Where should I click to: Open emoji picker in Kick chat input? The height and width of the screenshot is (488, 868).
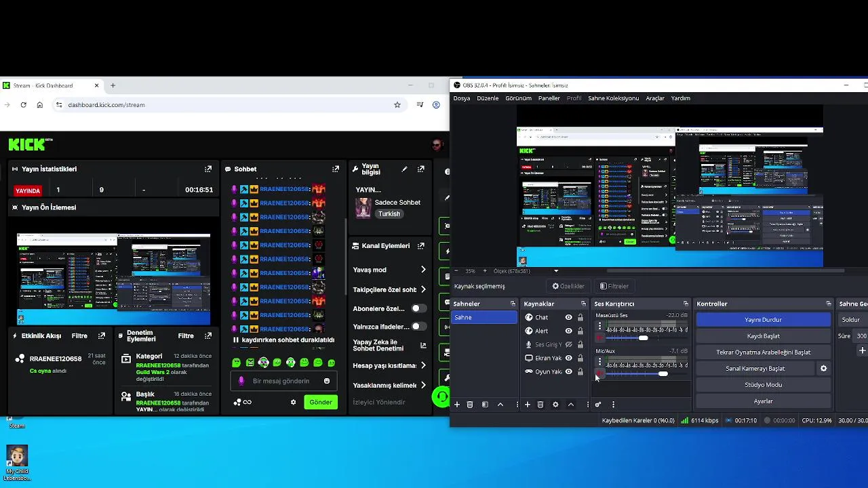coord(327,381)
